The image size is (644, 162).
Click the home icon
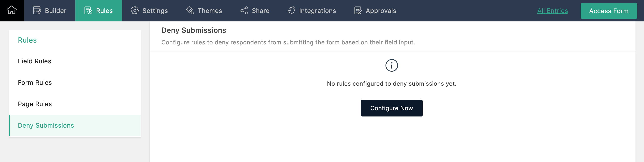[x=12, y=10]
